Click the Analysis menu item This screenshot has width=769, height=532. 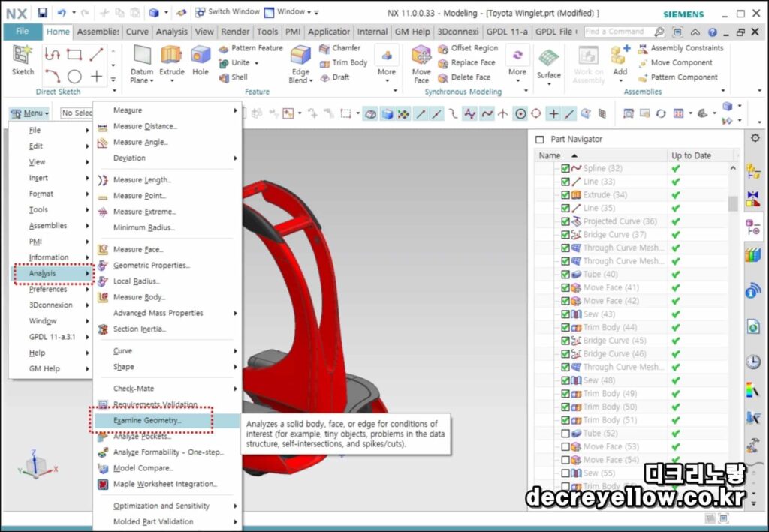pos(52,273)
